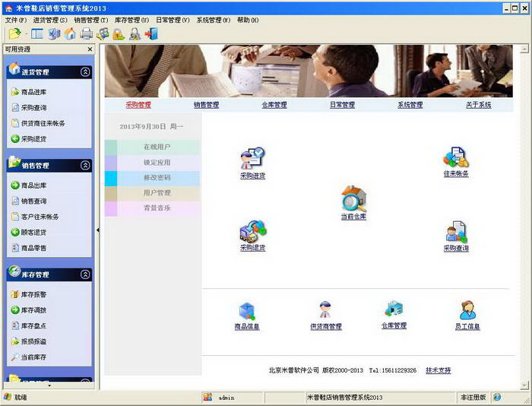The width and height of the screenshot is (532, 406).
Task: Switch to 销售管理 tab under banner
Action: [206, 105]
